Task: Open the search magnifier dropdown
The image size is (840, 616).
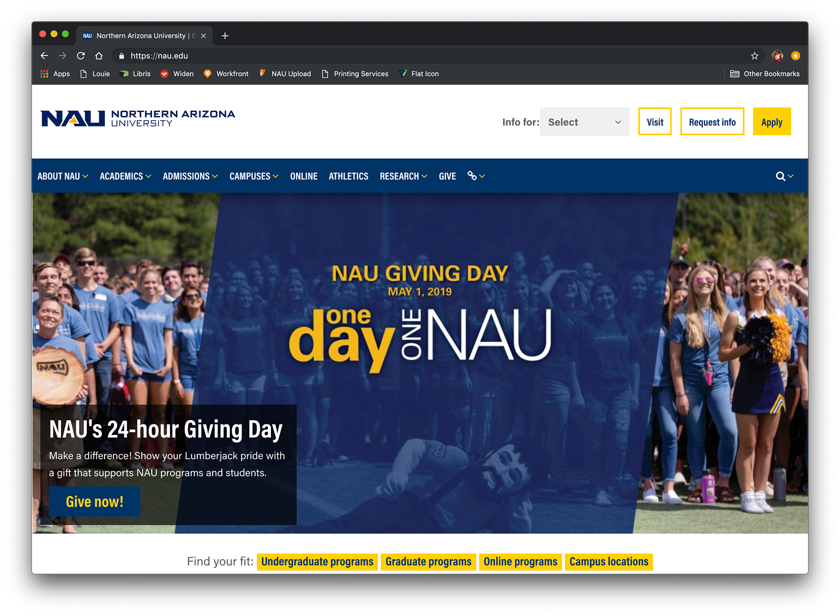Action: (x=784, y=176)
